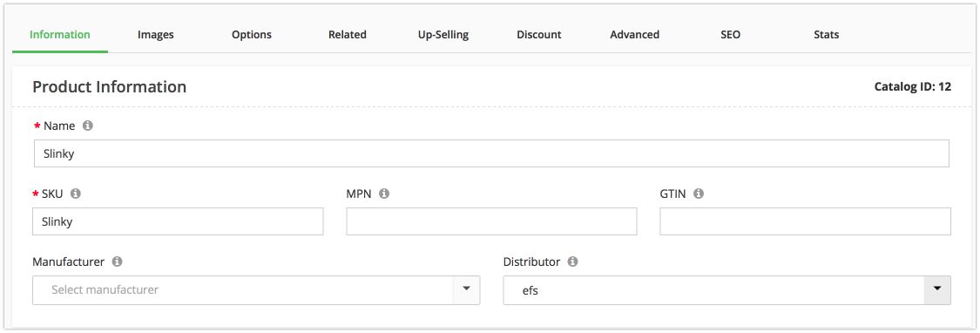Open the Advanced tab
The height and width of the screenshot is (333, 980).
pos(634,34)
